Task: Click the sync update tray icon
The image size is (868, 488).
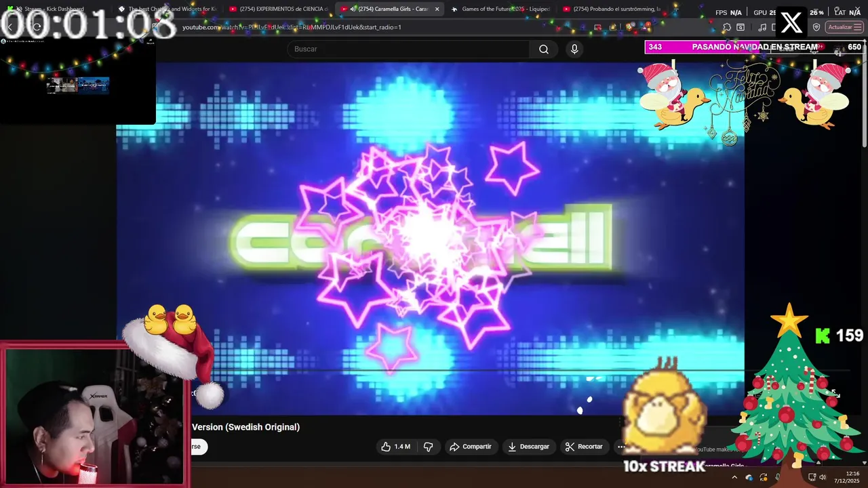Action: click(x=764, y=477)
